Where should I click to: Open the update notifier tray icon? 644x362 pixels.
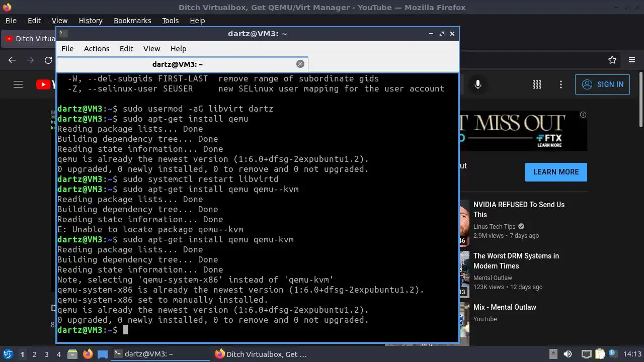(613, 354)
